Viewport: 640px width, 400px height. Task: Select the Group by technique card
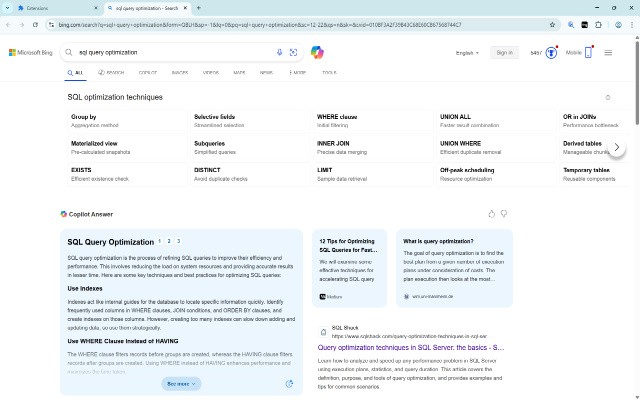pos(127,121)
